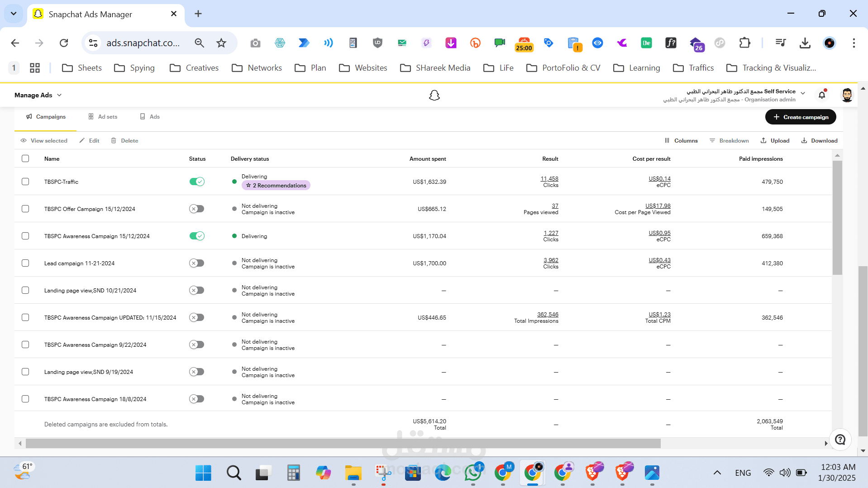The height and width of the screenshot is (488, 868).
Task: Open the notifications bell
Action: point(822,95)
